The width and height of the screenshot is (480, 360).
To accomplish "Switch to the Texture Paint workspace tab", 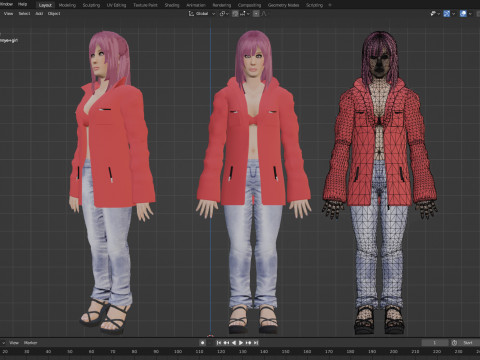I will pyautogui.click(x=145, y=5).
